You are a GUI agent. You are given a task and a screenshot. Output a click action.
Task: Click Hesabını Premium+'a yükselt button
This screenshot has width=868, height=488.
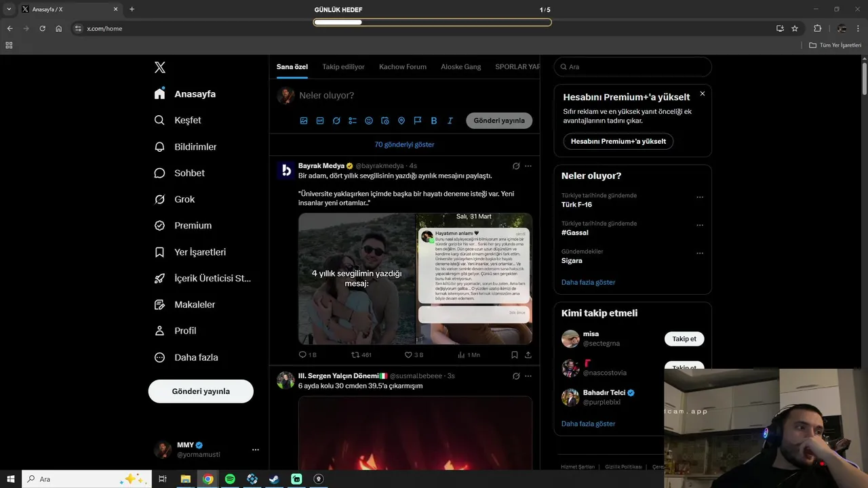pyautogui.click(x=618, y=142)
